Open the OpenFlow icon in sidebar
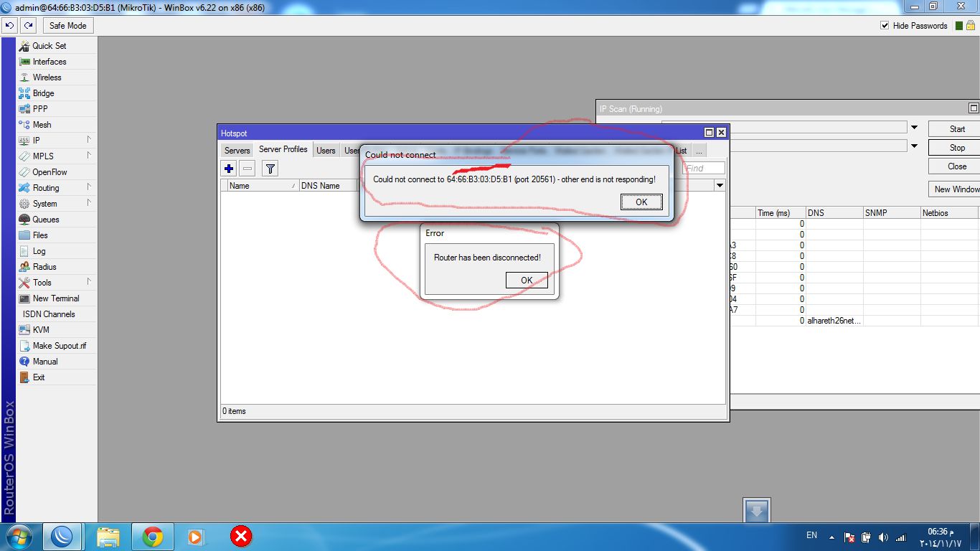 point(24,172)
